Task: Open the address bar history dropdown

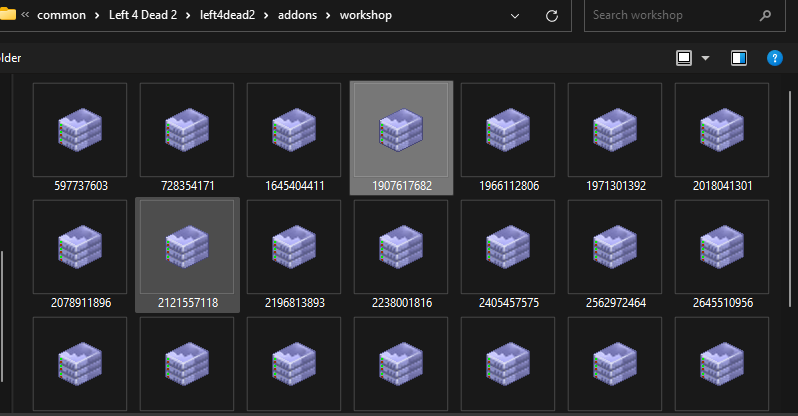Action: [515, 16]
